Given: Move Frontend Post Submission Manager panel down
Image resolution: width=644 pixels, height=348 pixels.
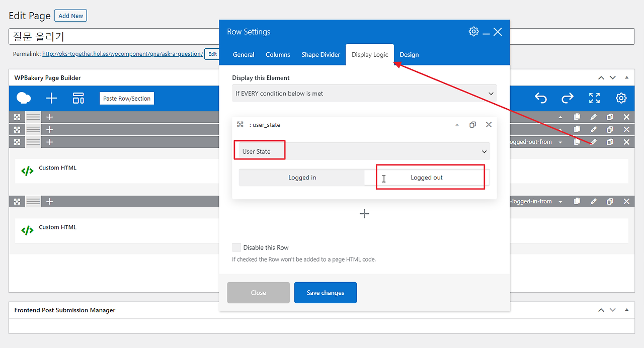Looking at the screenshot, I should [613, 310].
